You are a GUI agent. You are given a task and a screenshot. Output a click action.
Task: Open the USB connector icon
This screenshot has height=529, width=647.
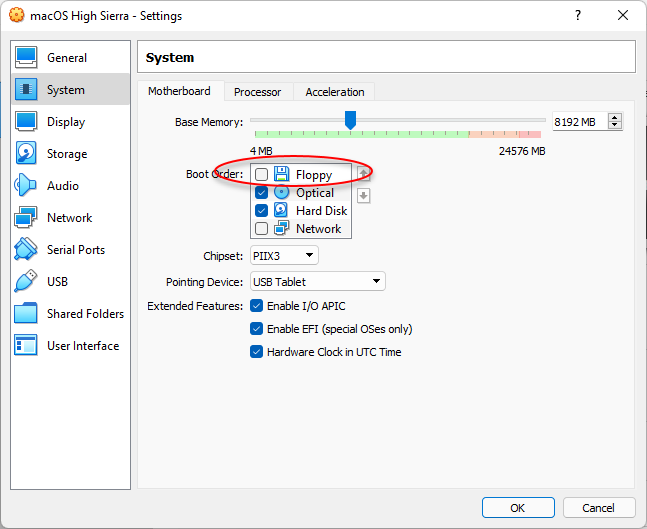[x=26, y=281]
